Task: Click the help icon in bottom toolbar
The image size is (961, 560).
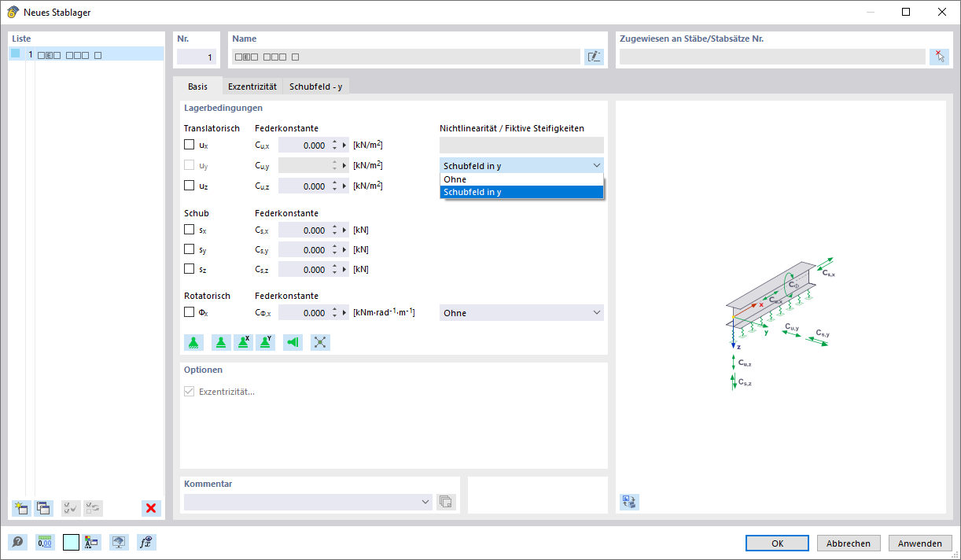Action: [17, 542]
